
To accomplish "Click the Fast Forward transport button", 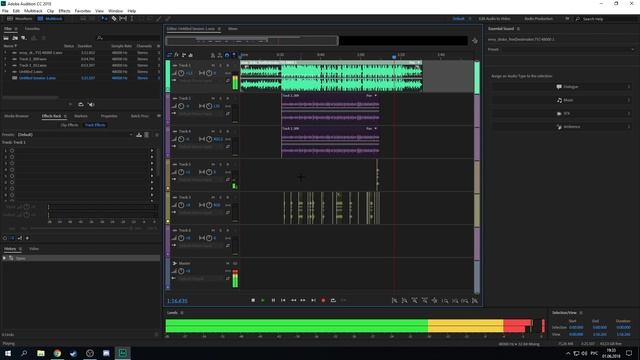I will pos(303,300).
